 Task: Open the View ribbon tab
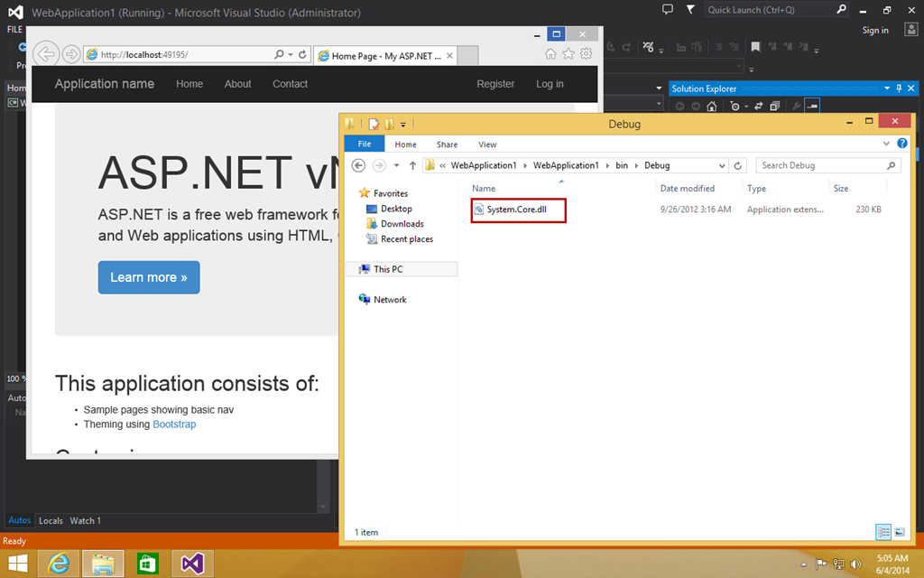pyautogui.click(x=487, y=144)
